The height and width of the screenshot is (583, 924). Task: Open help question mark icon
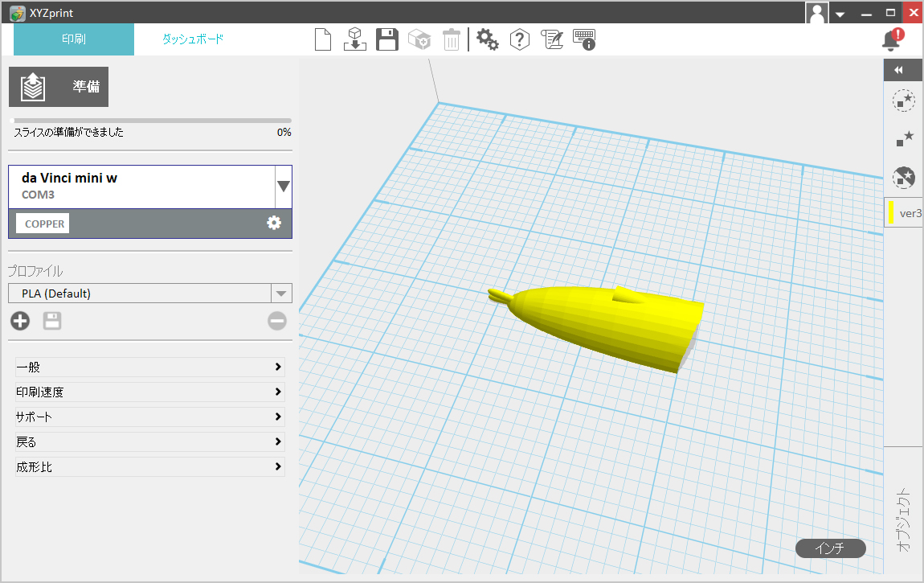click(x=520, y=39)
